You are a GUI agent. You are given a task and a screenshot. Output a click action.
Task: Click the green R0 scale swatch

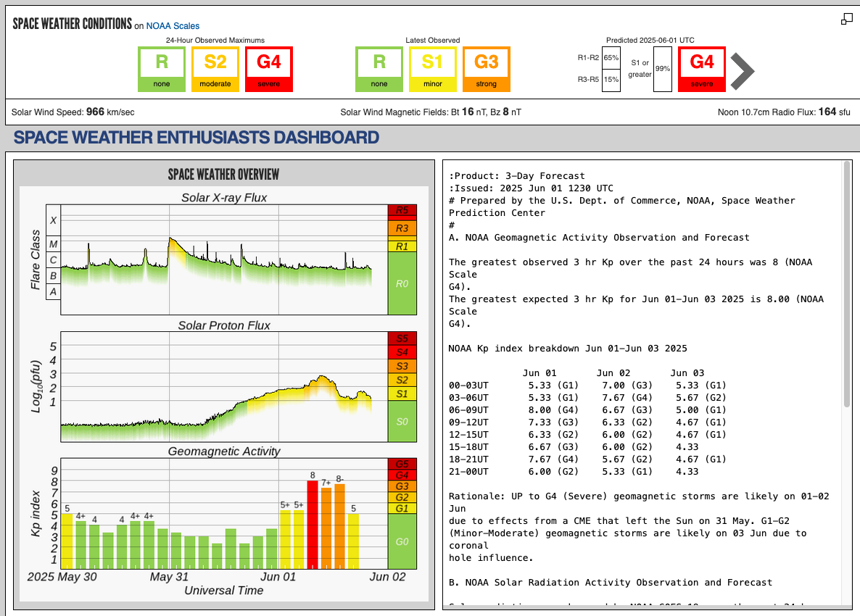pos(402,283)
